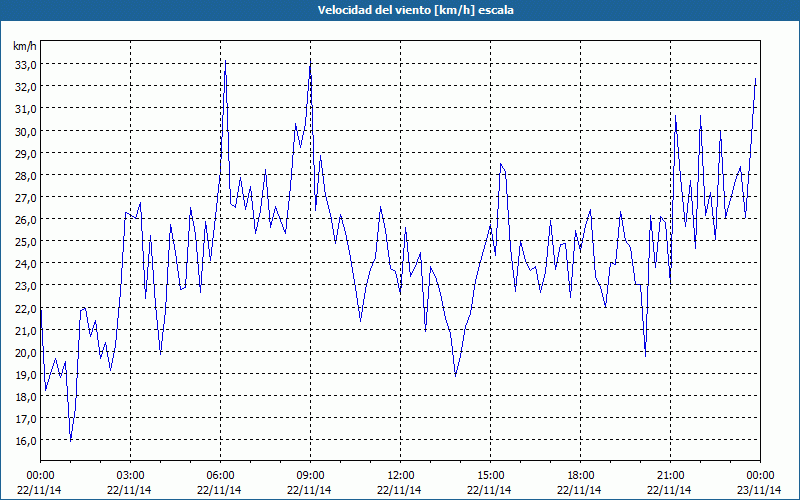Click the 23,0 y-axis value

[x=26, y=286]
